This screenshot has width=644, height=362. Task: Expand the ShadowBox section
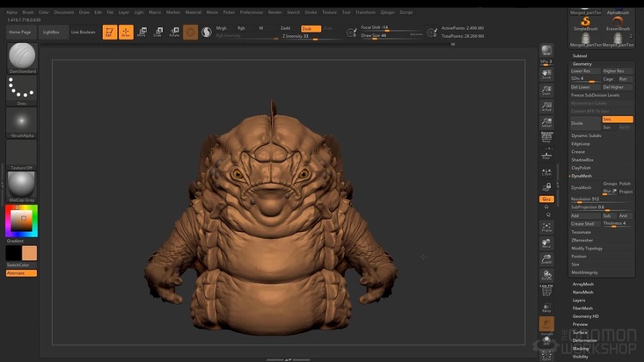(x=582, y=160)
